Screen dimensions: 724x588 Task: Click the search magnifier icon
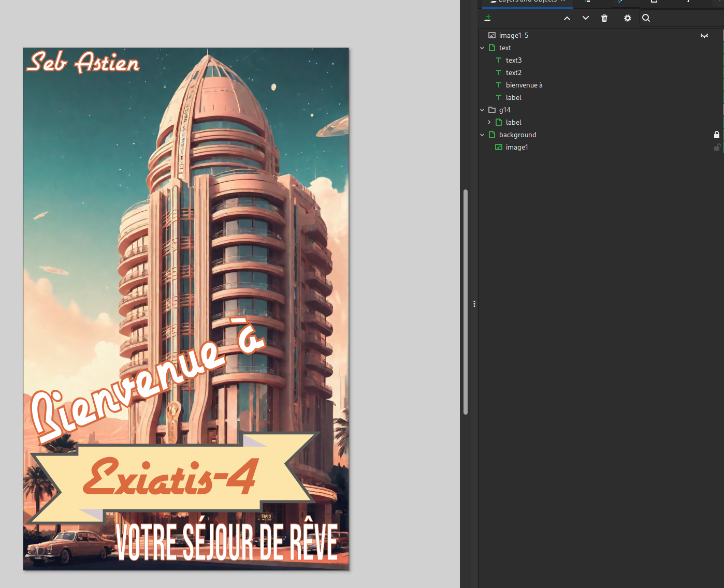[x=646, y=18]
